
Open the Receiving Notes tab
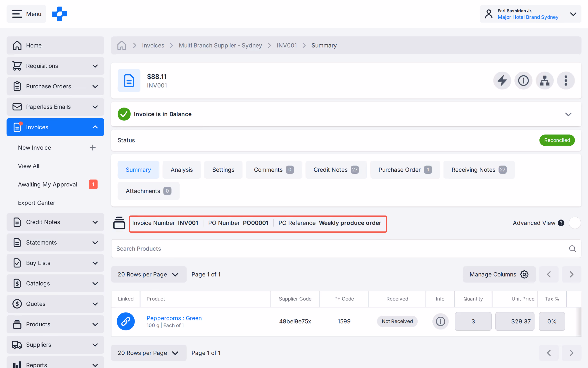(479, 170)
